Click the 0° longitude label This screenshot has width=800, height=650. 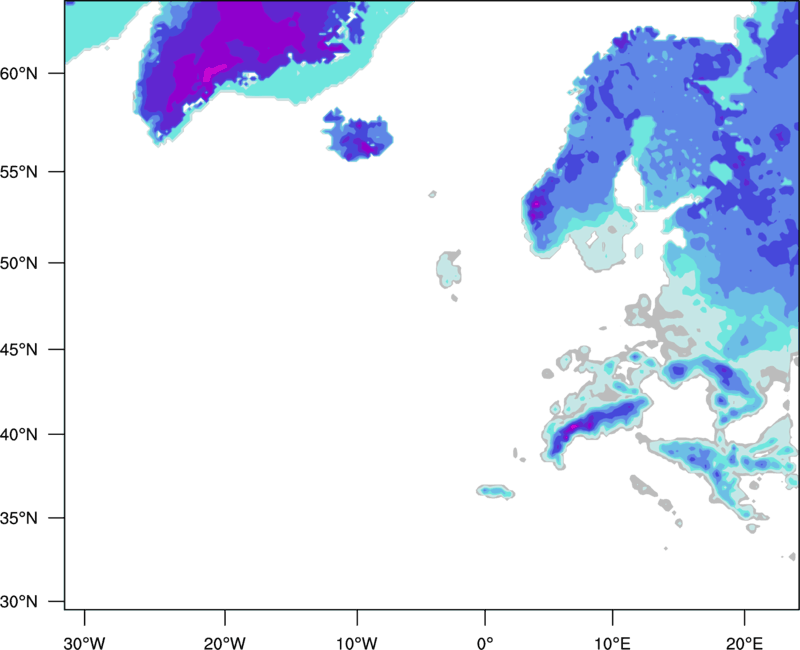[485, 643]
